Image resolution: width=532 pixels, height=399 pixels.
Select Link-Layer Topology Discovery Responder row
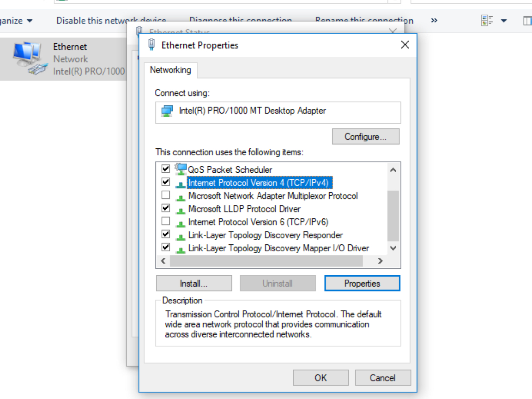click(x=266, y=235)
